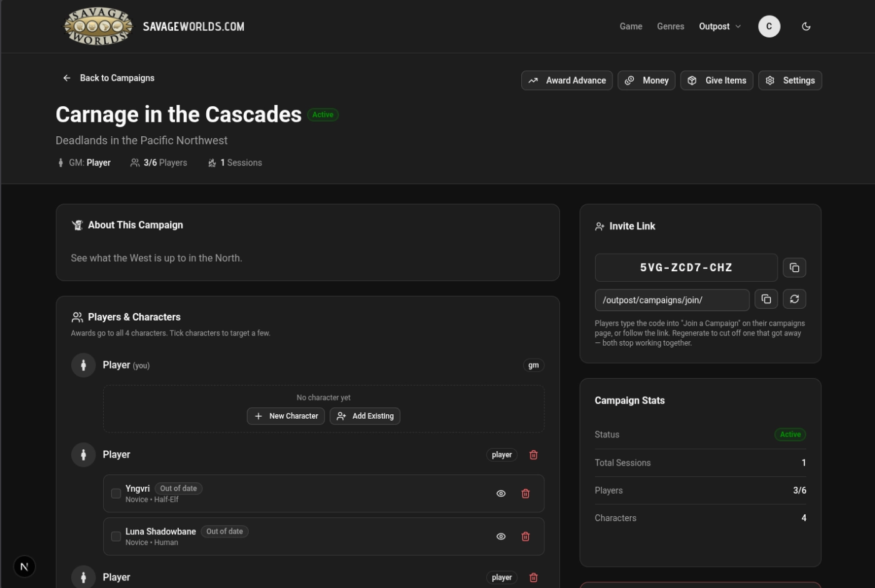The width and height of the screenshot is (875, 588).
Task: Tick the Luna Shadowbane checkbox
Action: click(x=116, y=536)
